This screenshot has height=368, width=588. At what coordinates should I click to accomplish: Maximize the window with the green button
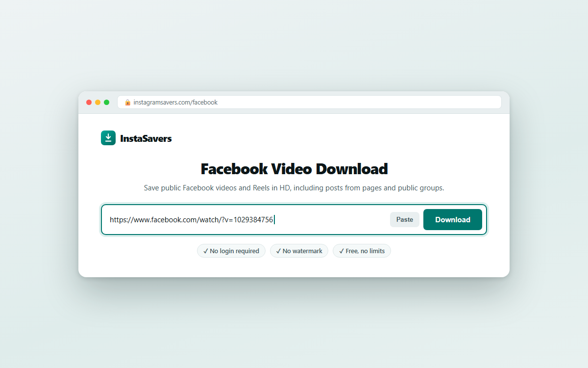(x=106, y=102)
